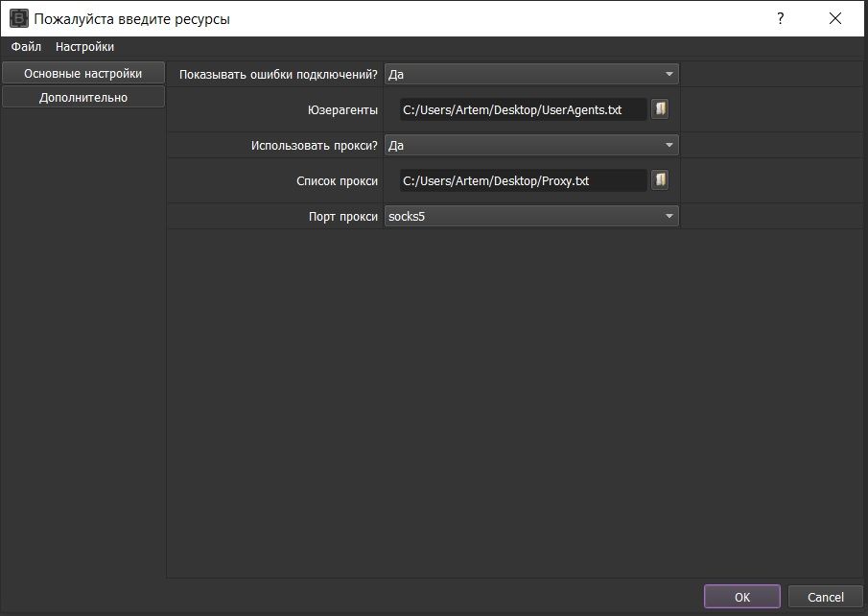Image resolution: width=868 pixels, height=616 pixels.
Task: Click the application logo in the title bar
Action: (18, 18)
